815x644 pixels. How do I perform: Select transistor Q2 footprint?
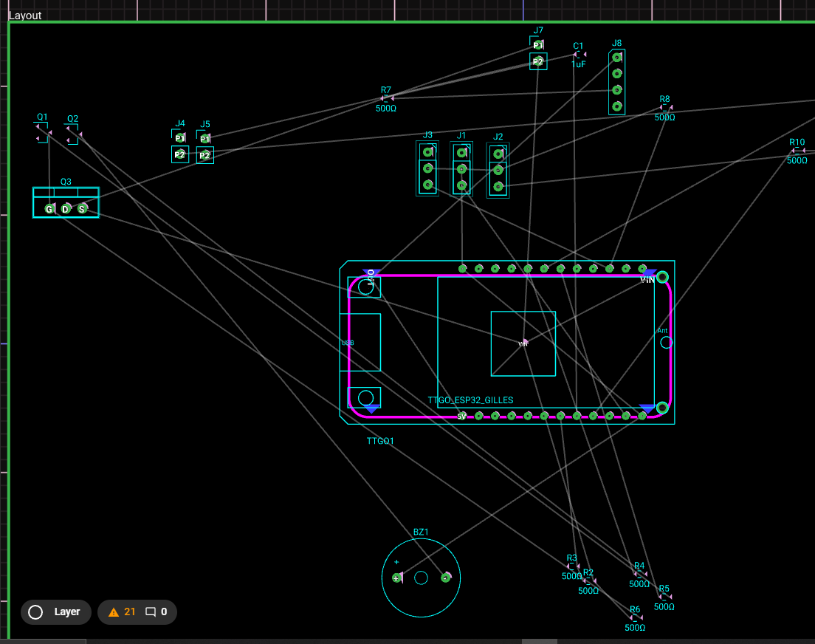click(73, 134)
